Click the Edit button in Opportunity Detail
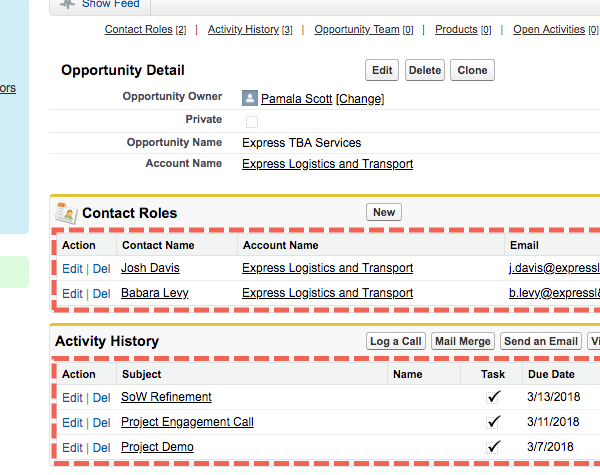Screen dimensions: 600x475 (x=382, y=70)
